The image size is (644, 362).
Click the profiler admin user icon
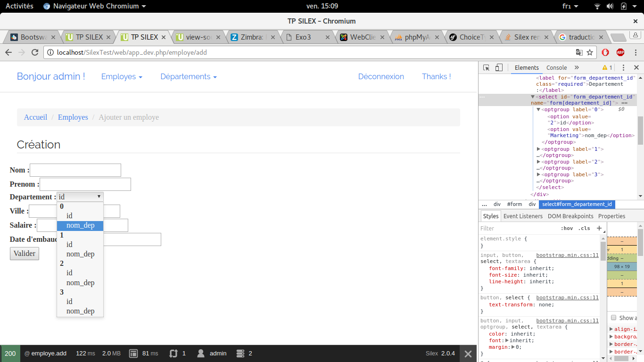click(201, 353)
